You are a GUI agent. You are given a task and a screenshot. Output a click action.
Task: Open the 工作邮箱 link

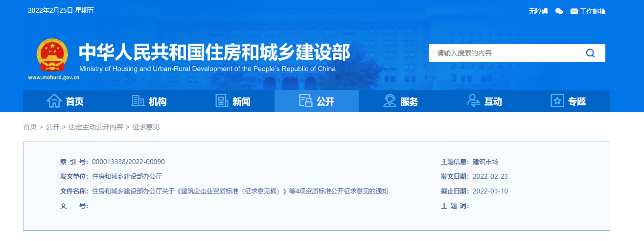click(x=593, y=11)
